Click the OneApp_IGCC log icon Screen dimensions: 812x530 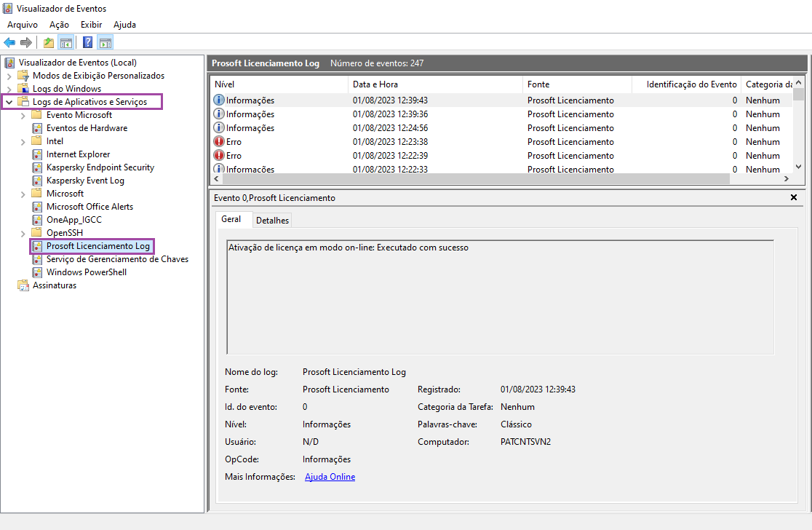[x=37, y=220]
